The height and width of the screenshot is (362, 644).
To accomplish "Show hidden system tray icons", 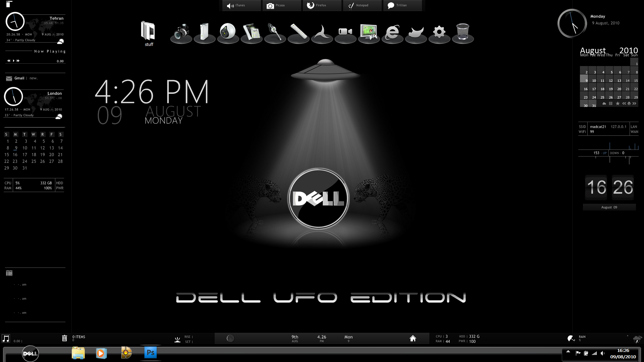I will point(568,352).
